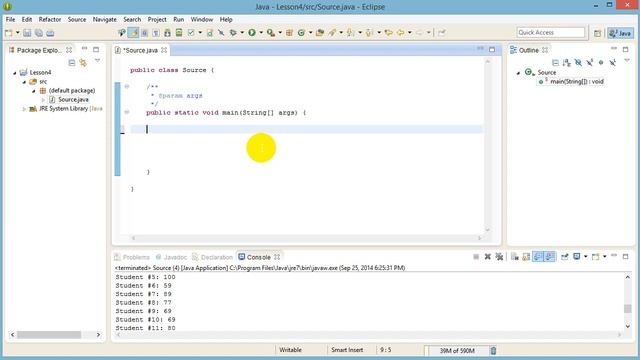Click the Last Edit Location arrow icon

point(388,33)
